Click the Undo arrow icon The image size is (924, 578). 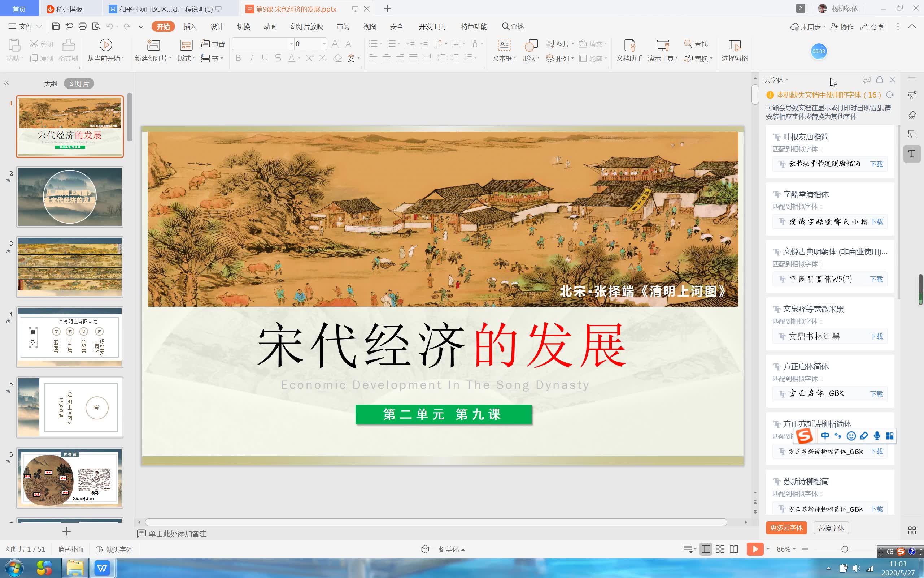tap(110, 26)
